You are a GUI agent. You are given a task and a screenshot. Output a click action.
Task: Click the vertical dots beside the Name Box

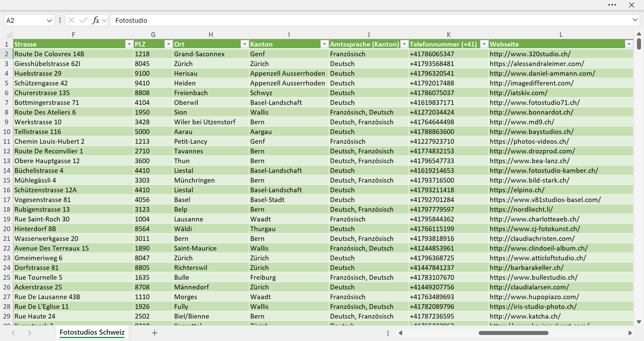pos(60,20)
